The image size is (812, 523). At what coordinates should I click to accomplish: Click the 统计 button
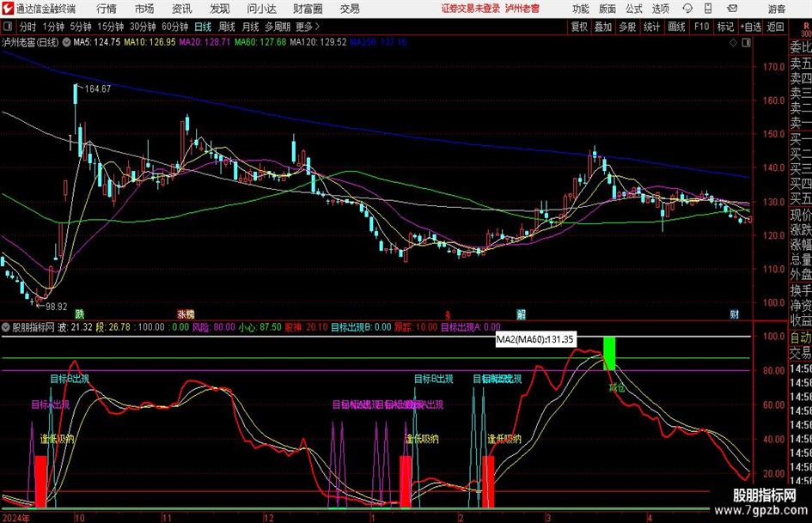(x=651, y=27)
